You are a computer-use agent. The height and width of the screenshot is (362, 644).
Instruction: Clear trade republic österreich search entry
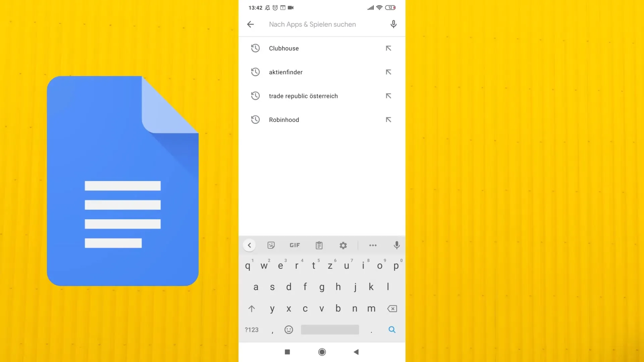[388, 96]
